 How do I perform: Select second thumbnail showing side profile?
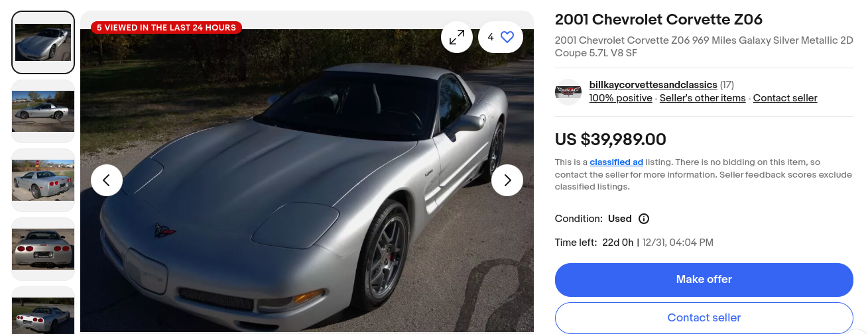[x=43, y=111]
